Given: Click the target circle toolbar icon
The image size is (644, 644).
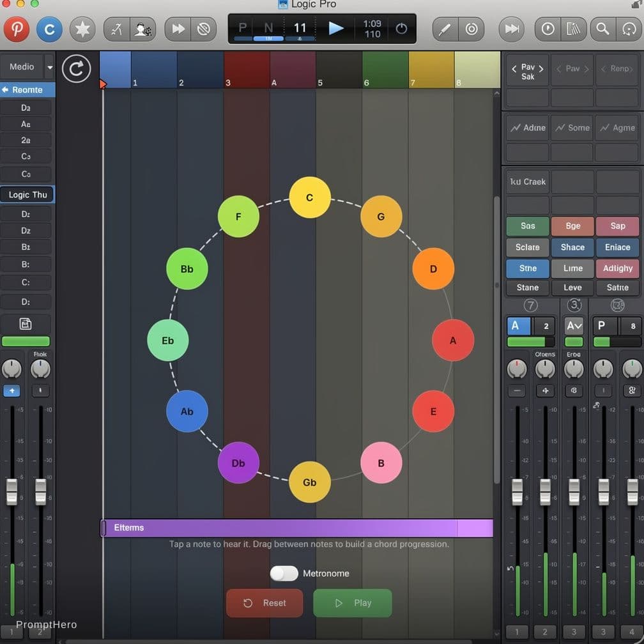Looking at the screenshot, I should 471,29.
